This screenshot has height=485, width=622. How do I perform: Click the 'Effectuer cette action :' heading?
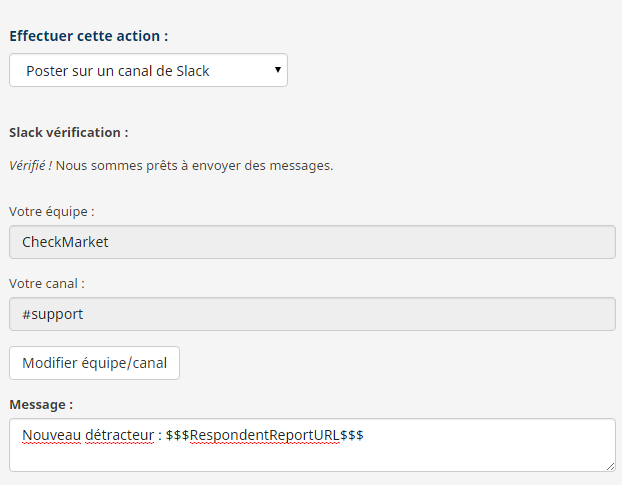[x=88, y=36]
